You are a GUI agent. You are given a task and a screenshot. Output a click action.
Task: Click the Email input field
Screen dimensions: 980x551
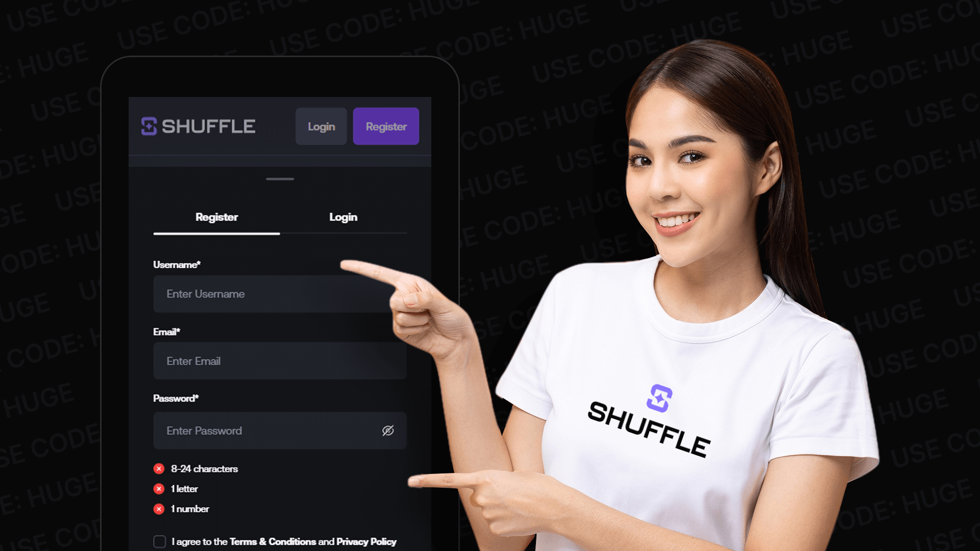point(279,361)
